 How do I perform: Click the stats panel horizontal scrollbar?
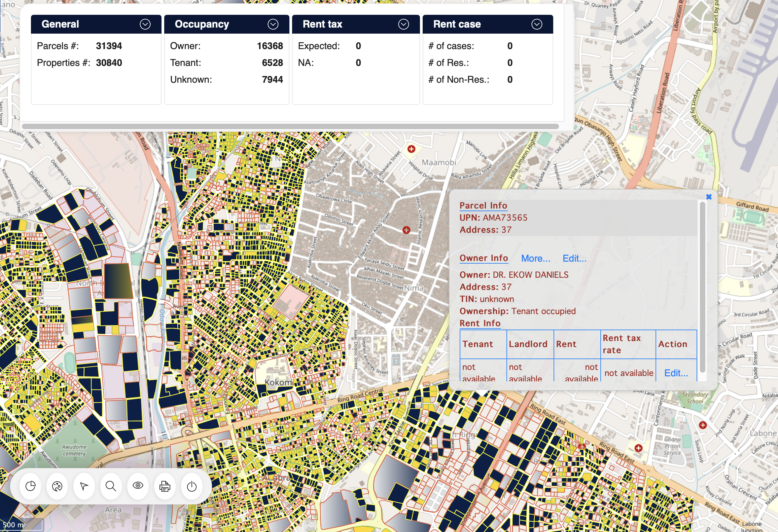[x=290, y=126]
